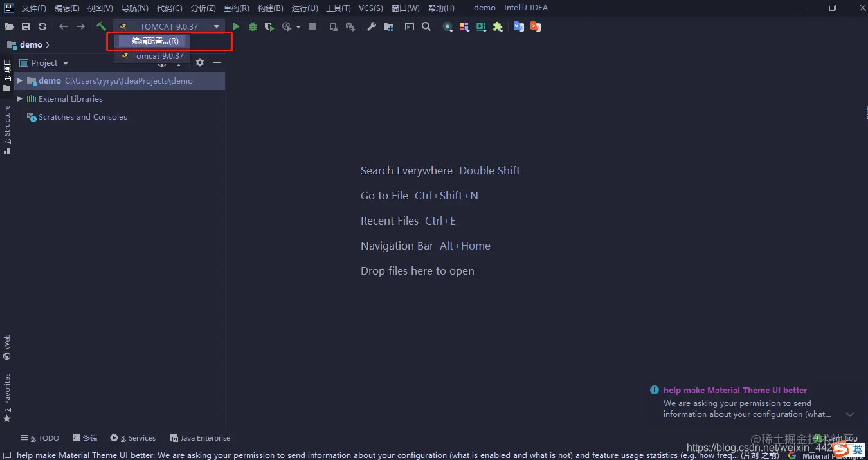Click the Save All toolbar icon
Image resolution: width=868 pixels, height=460 pixels.
pos(26,26)
